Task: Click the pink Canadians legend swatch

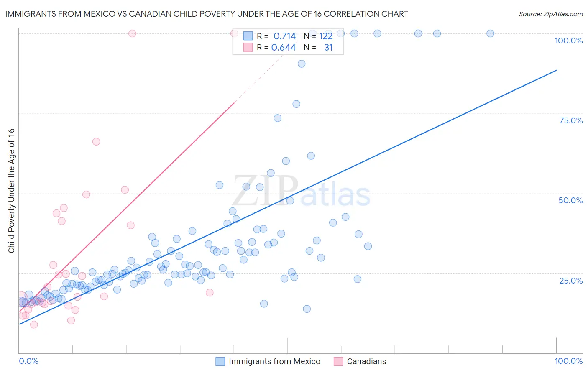Action: point(338,361)
